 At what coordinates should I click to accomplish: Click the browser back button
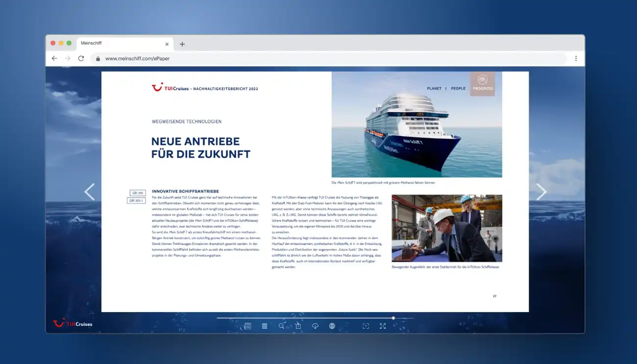coord(54,58)
